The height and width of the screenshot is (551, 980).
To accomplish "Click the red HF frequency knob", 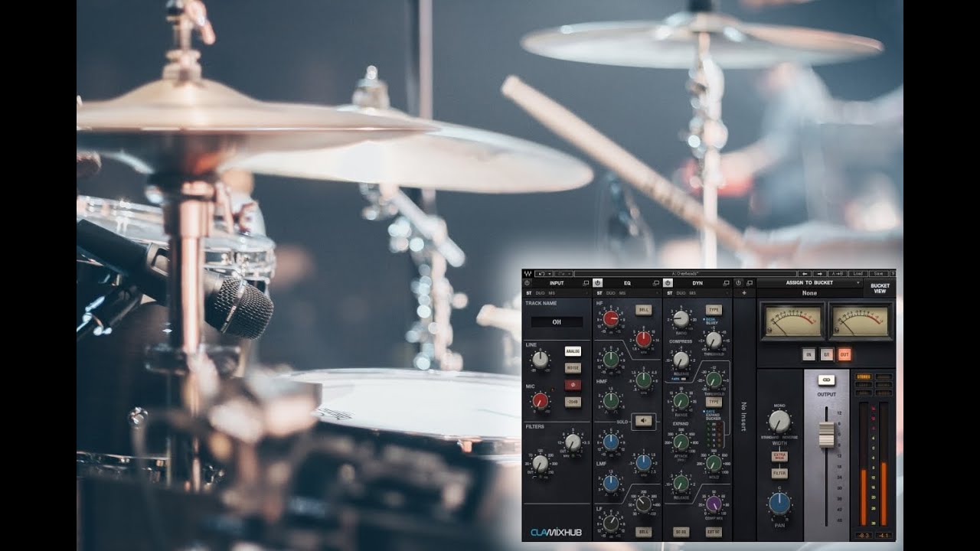I will [643, 338].
